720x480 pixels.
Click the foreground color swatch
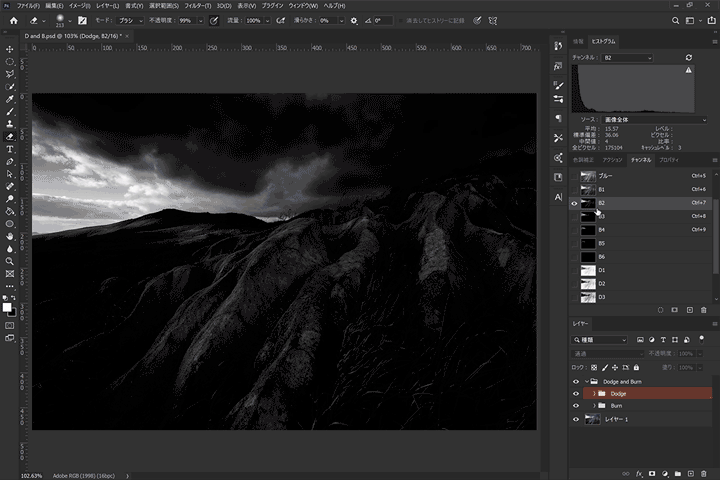pyautogui.click(x=7, y=306)
